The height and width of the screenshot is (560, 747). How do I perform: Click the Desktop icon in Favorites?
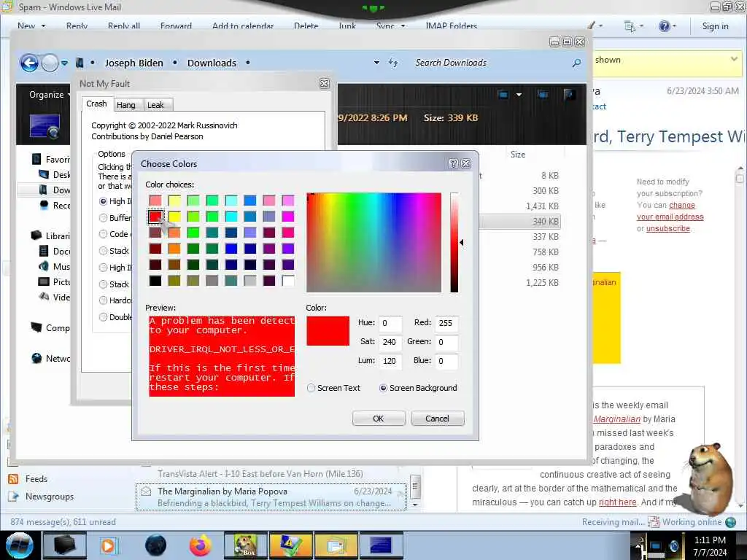[43, 175]
